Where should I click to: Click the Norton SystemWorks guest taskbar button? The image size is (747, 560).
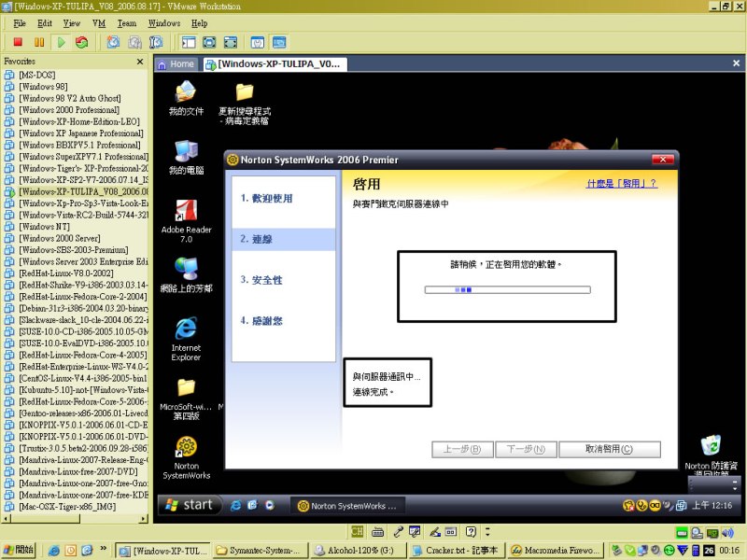coord(347,506)
